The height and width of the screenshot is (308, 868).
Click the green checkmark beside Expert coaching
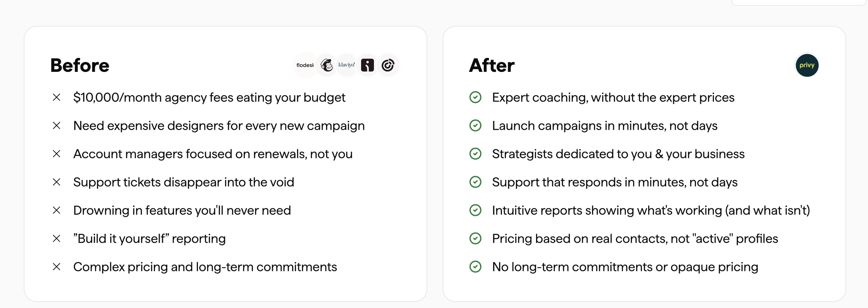[x=475, y=97]
